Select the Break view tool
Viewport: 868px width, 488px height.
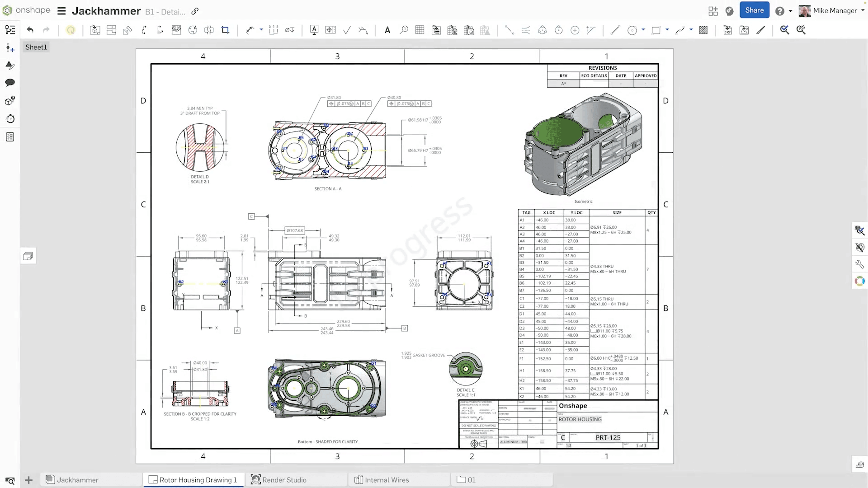click(209, 30)
